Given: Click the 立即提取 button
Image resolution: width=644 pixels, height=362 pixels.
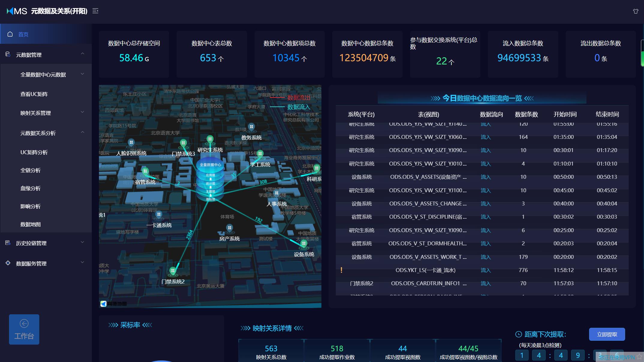Looking at the screenshot, I should [x=607, y=334].
